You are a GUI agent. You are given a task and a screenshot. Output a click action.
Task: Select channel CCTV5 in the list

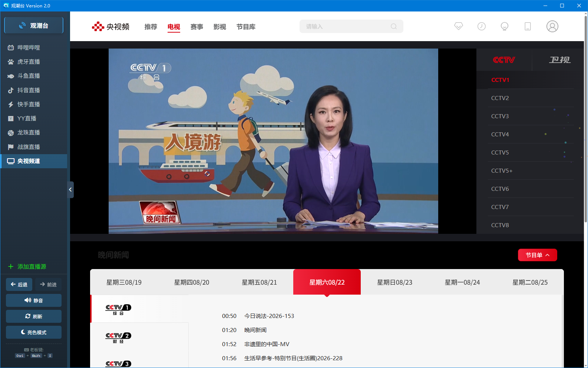[x=531, y=153]
